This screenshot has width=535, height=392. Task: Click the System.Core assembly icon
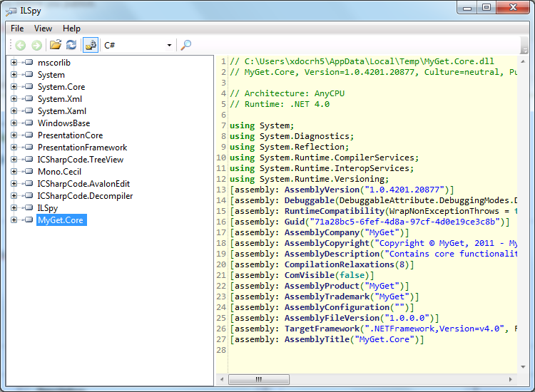tap(28, 86)
